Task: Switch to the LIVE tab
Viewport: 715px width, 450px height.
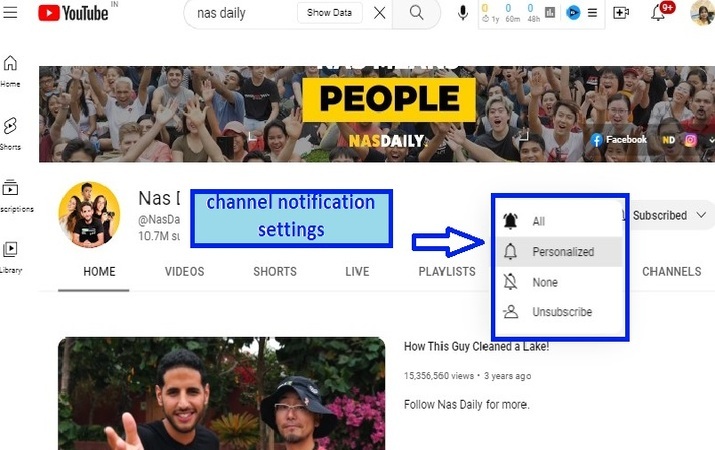Action: click(357, 272)
